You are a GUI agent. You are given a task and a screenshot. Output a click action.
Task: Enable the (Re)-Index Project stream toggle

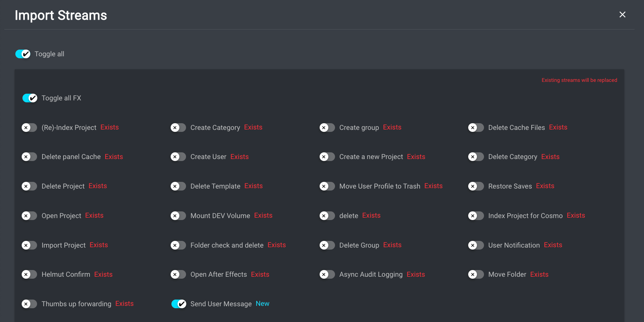[29, 128]
